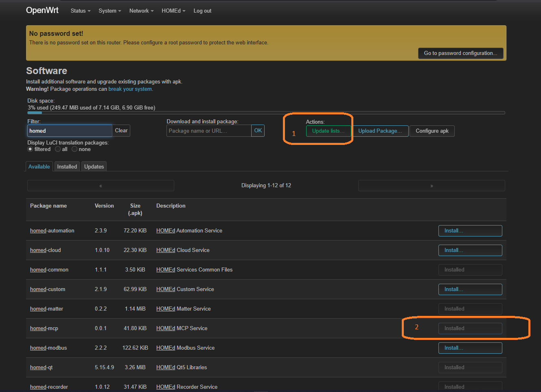The image size is (541, 392).
Task: Install the homed-automation package
Action: point(470,231)
